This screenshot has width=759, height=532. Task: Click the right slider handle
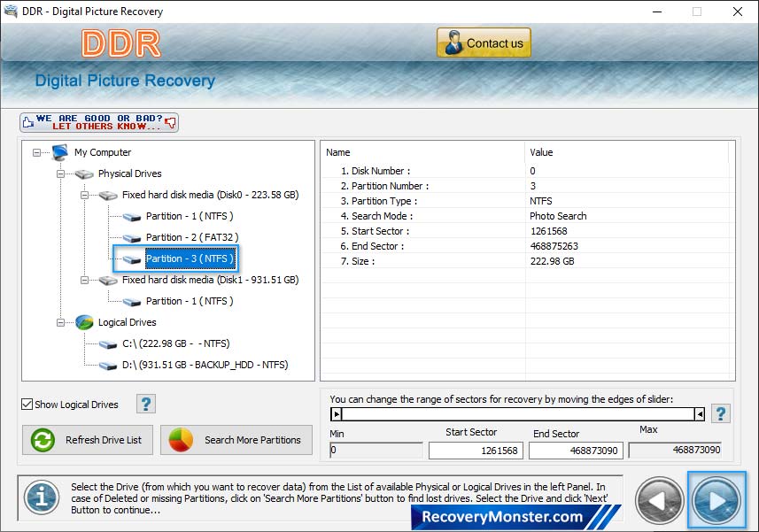(x=700, y=414)
